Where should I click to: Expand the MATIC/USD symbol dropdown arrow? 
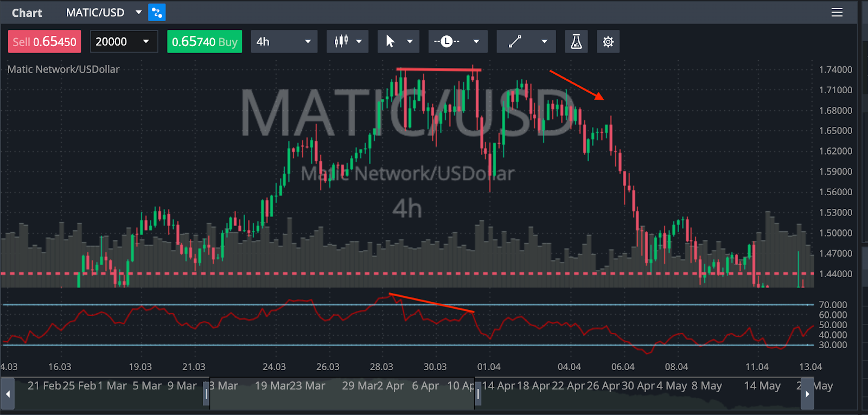coord(138,12)
